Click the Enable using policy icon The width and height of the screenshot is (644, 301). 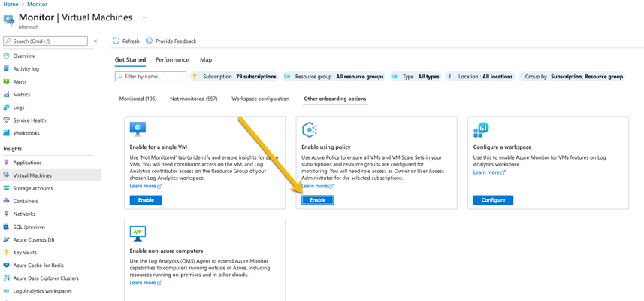pos(310,130)
